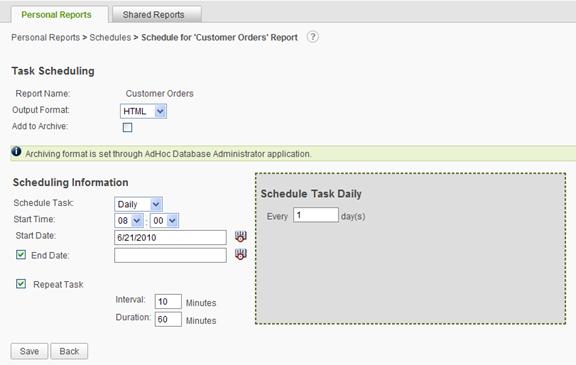The width and height of the screenshot is (576, 365).
Task: Click the empty End Date field
Action: 170,255
